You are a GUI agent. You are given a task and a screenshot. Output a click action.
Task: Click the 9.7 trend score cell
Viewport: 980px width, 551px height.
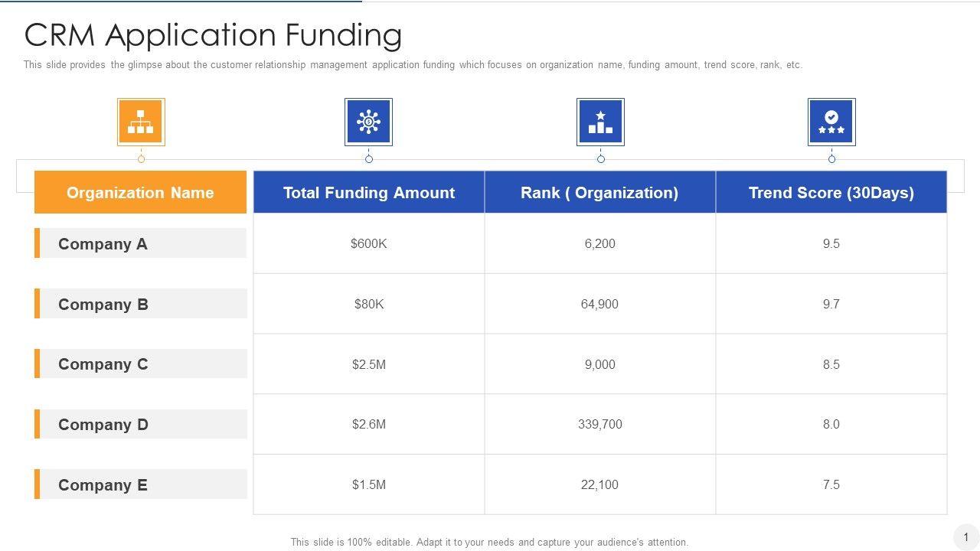[x=831, y=305]
